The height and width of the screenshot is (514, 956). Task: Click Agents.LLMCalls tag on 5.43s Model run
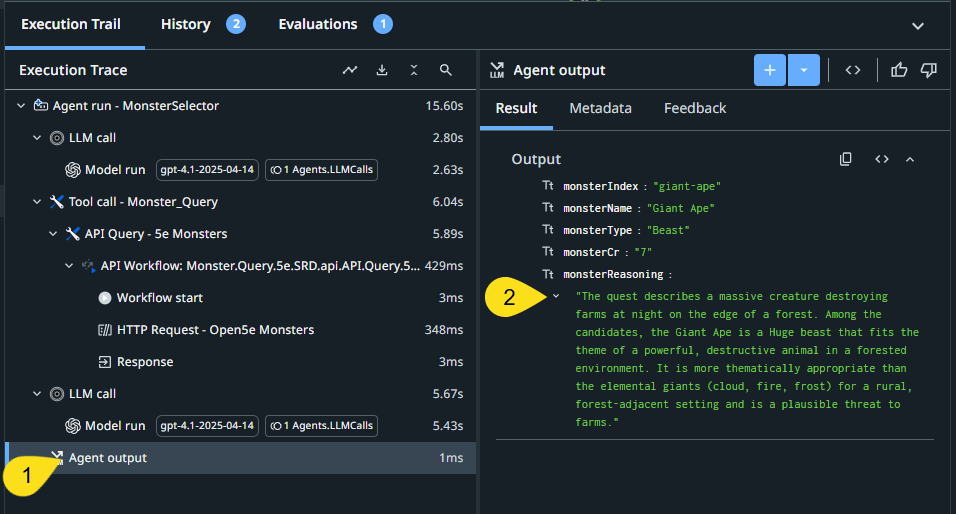click(x=321, y=426)
